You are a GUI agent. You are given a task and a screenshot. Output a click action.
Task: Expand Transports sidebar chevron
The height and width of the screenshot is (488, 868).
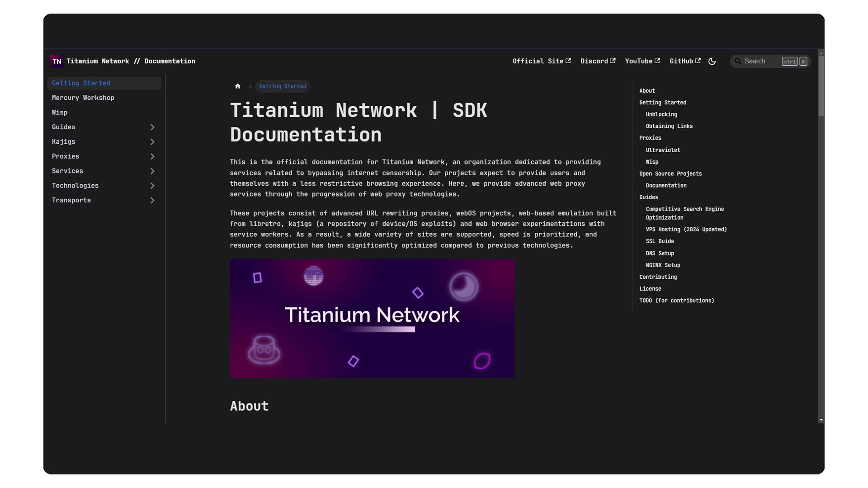click(x=152, y=200)
